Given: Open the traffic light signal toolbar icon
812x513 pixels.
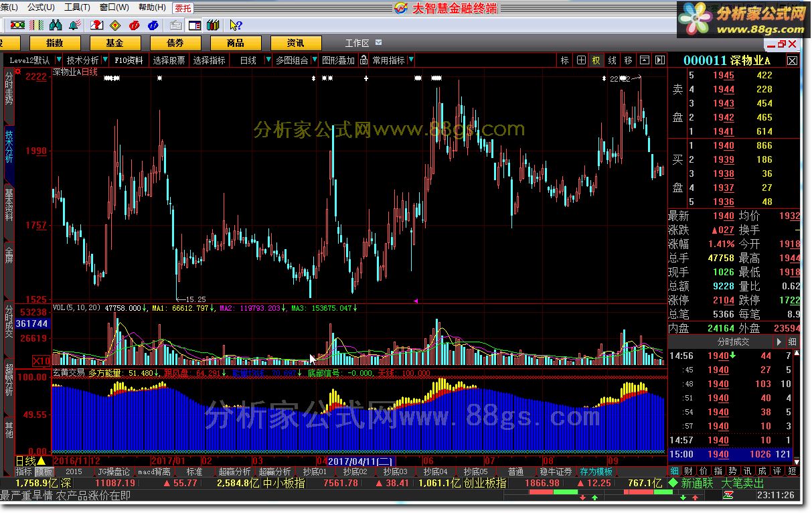Looking at the screenshot, I should click(17, 25).
